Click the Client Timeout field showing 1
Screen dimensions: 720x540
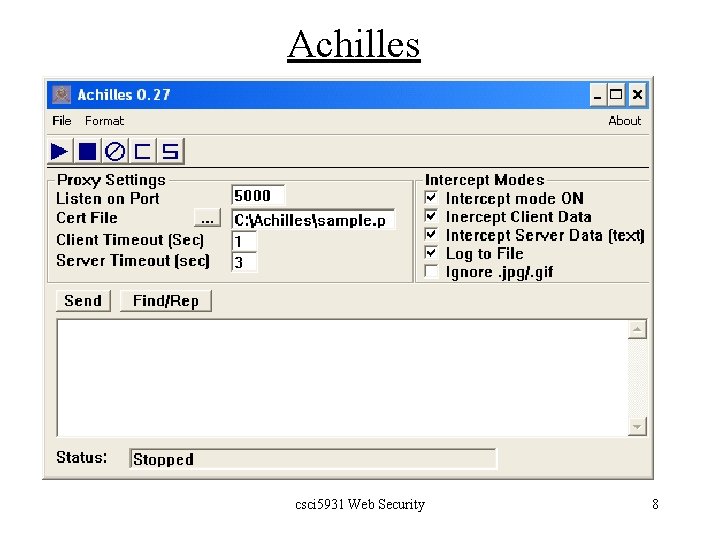pyautogui.click(x=244, y=242)
